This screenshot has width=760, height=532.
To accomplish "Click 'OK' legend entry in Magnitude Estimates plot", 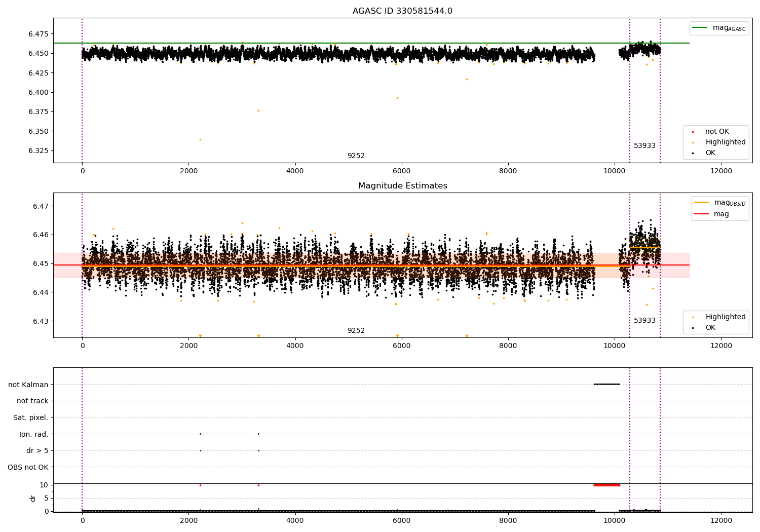I will 710,328.
